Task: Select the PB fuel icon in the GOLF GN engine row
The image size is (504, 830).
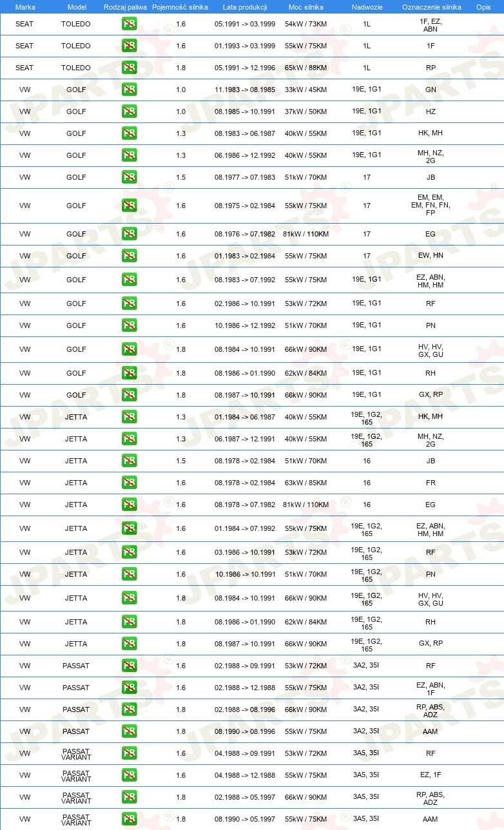Action: (129, 90)
